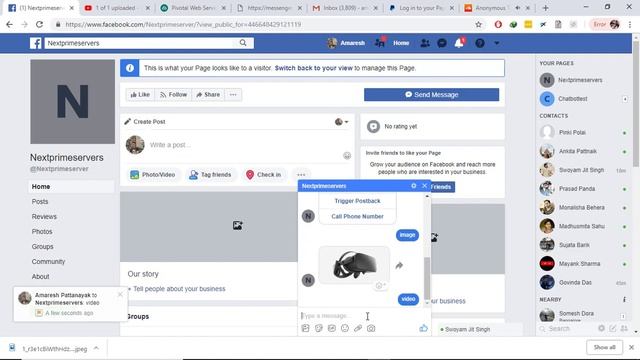Viewport: 640px width, 360px height.
Task: Click emoji icon in post composer
Action: pos(347,156)
